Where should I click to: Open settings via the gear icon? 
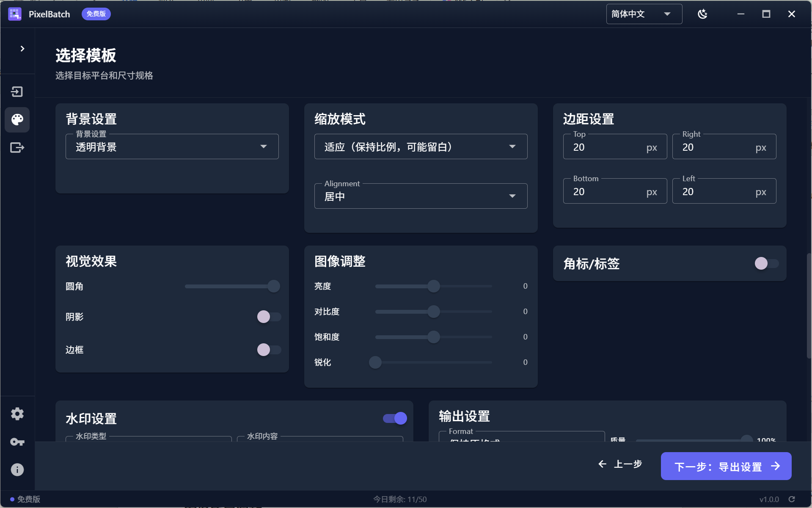coord(17,414)
